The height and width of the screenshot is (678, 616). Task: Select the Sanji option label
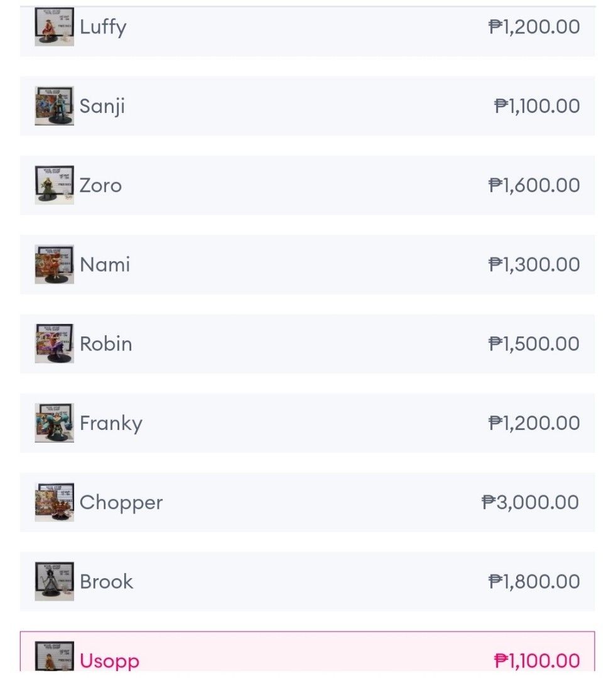tap(102, 106)
